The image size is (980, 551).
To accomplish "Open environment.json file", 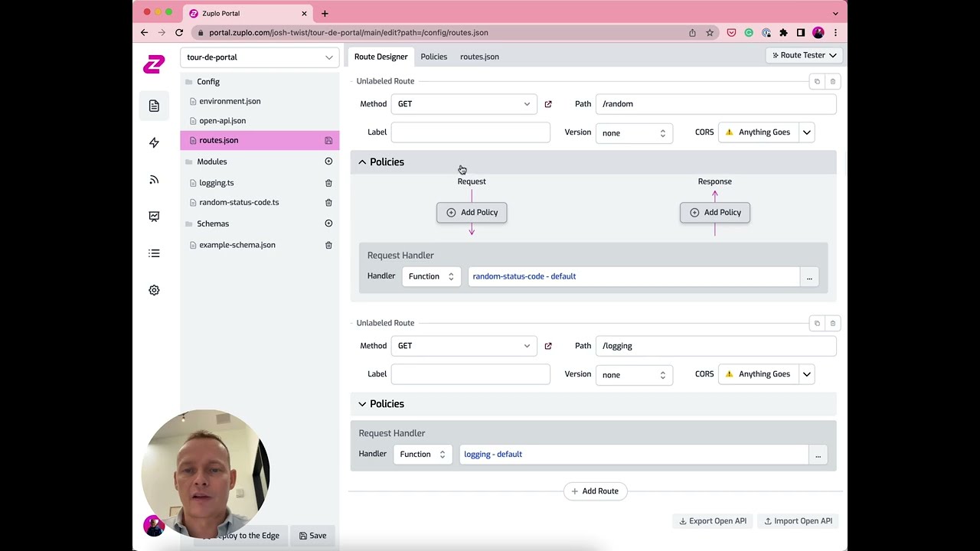I will tap(230, 101).
